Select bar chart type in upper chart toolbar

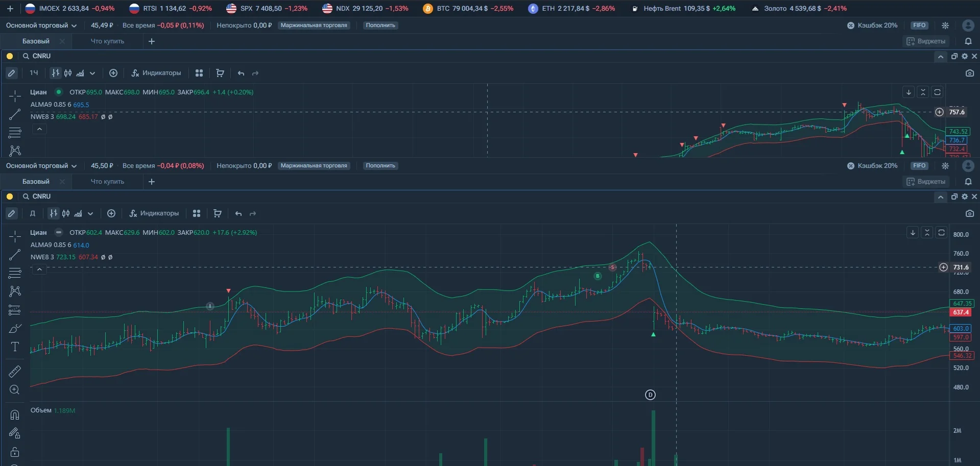click(x=56, y=73)
